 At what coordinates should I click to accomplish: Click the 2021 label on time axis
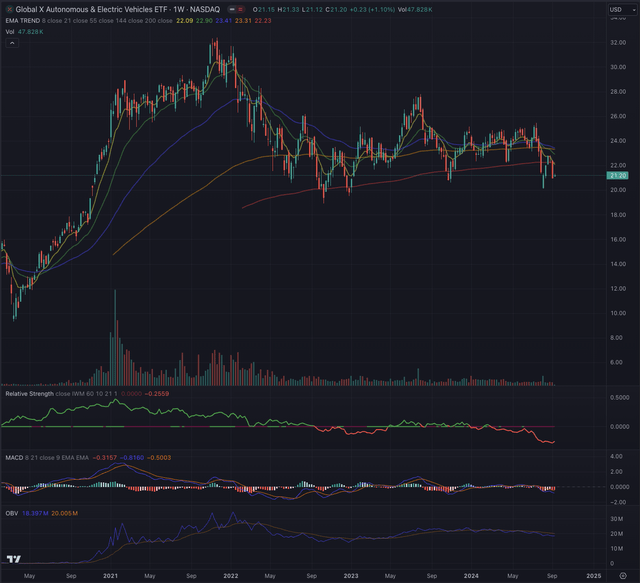click(x=110, y=576)
